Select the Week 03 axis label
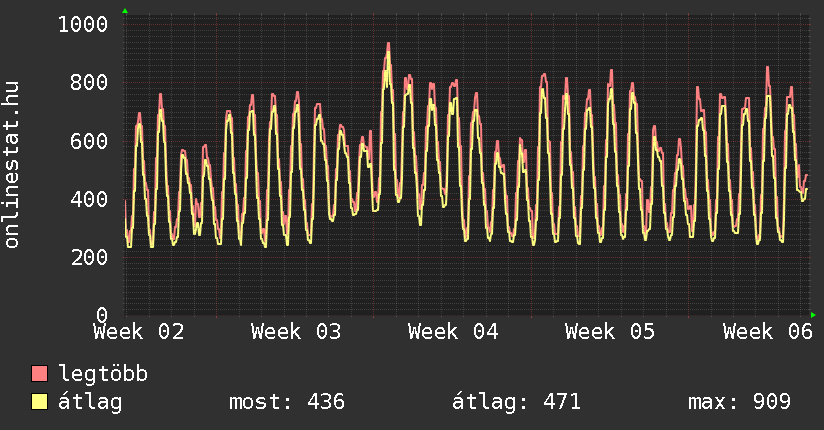This screenshot has height=430, width=824. tap(296, 331)
